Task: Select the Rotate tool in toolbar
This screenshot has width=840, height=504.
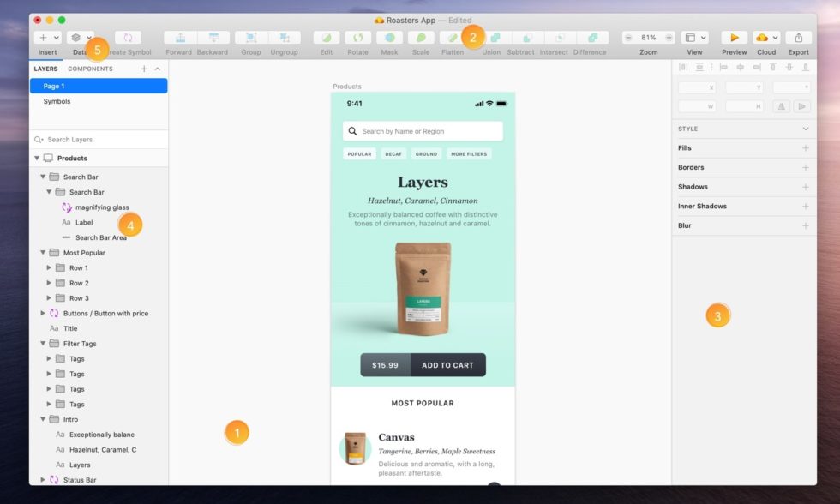Action: tap(358, 38)
